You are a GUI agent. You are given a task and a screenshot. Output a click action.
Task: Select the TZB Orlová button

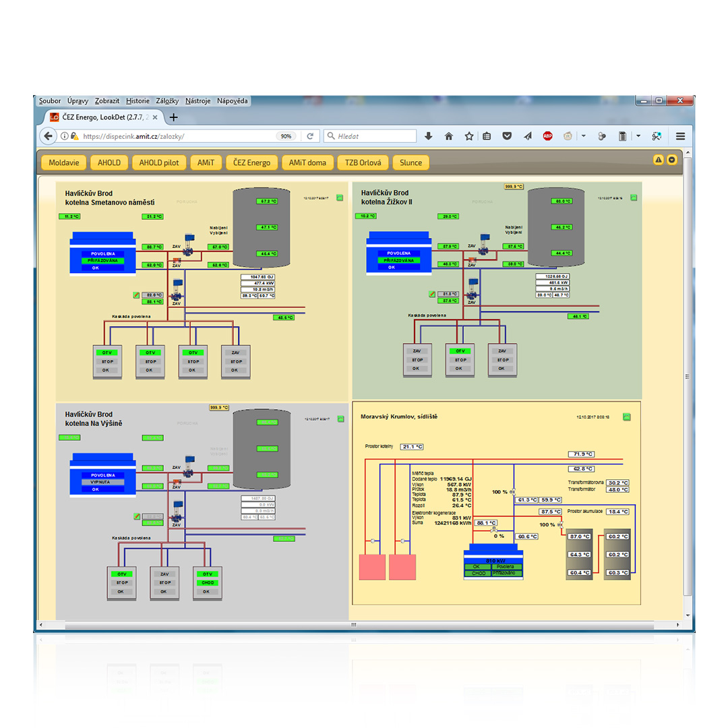pyautogui.click(x=363, y=162)
